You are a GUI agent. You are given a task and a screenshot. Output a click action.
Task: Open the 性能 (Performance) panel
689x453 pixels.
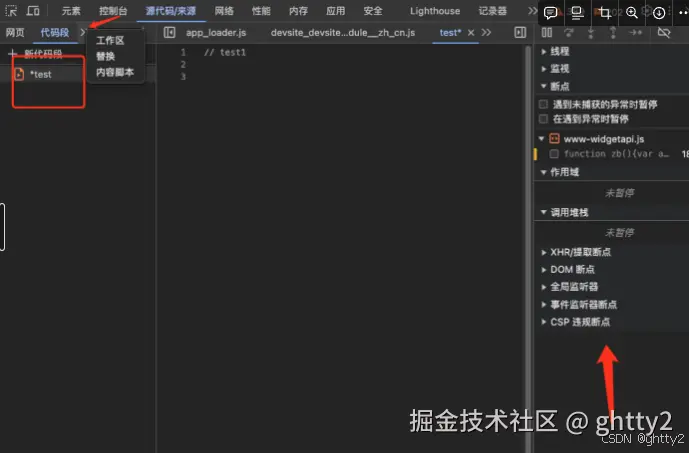pyautogui.click(x=261, y=11)
